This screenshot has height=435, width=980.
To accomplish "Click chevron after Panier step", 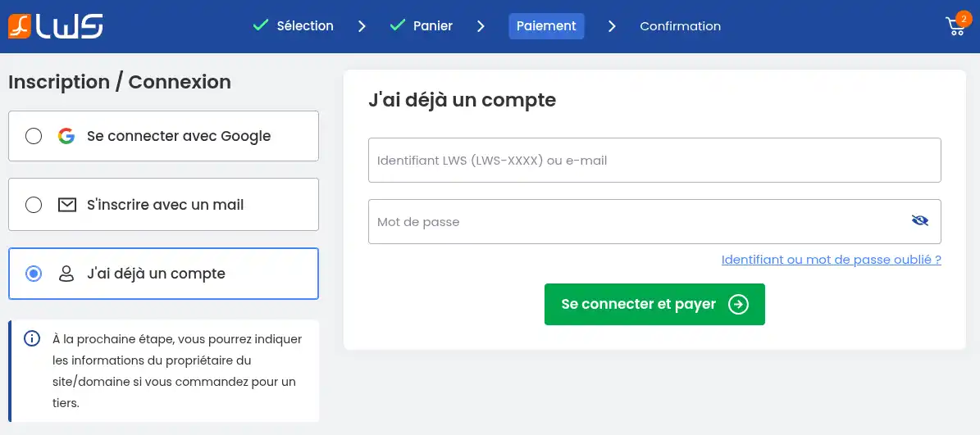I will coord(481,26).
